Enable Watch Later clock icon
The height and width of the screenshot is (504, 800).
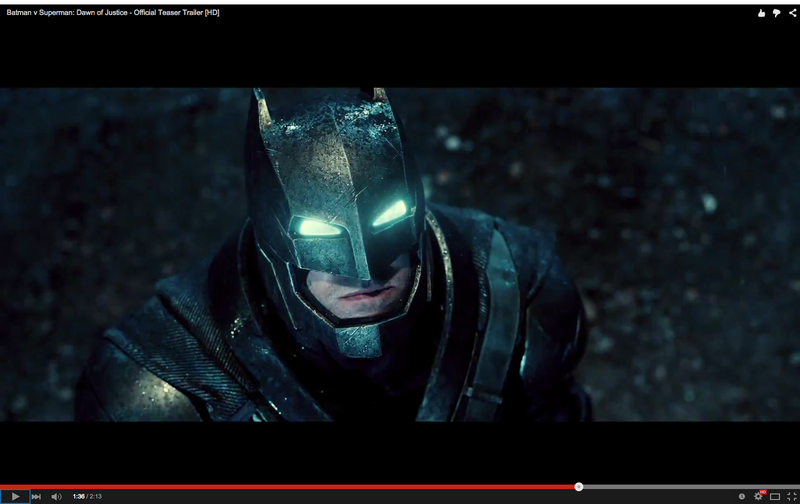(x=742, y=496)
